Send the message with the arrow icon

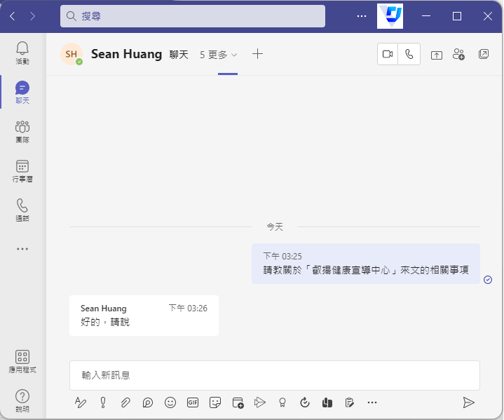click(x=468, y=402)
